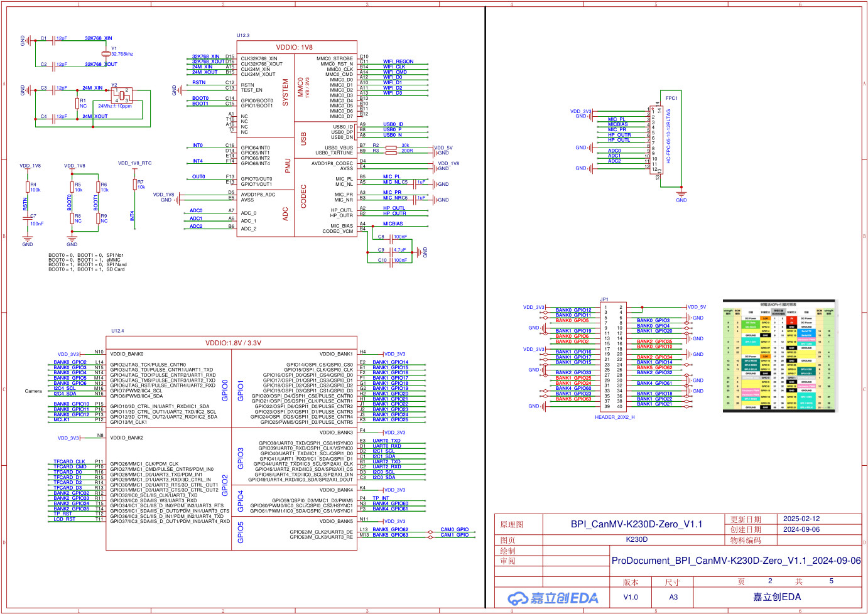The height and width of the screenshot is (614, 868).
Task: Select the U12.4 designator
Action: click(x=117, y=331)
